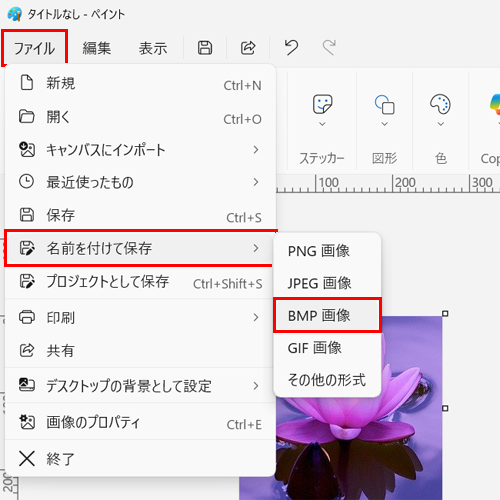Viewport: 500px width, 500px height.
Task: Click the 画像のプロパティ icon
Action: (x=27, y=422)
